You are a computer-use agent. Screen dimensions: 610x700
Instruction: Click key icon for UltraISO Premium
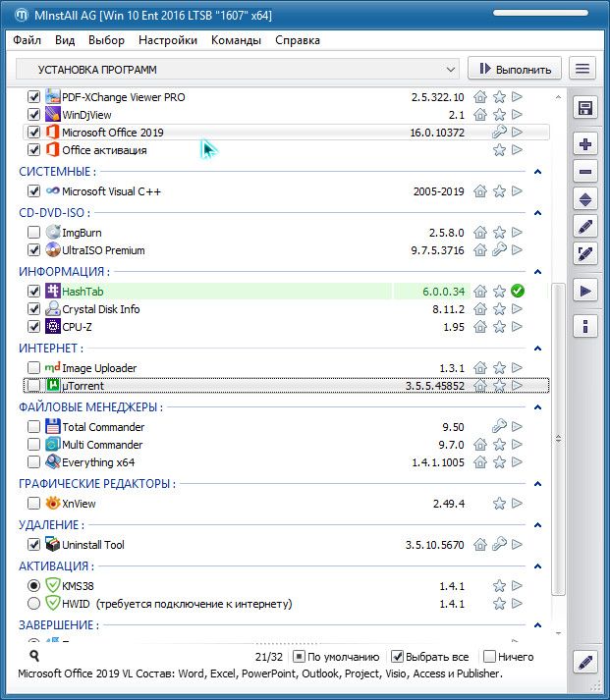tap(499, 250)
